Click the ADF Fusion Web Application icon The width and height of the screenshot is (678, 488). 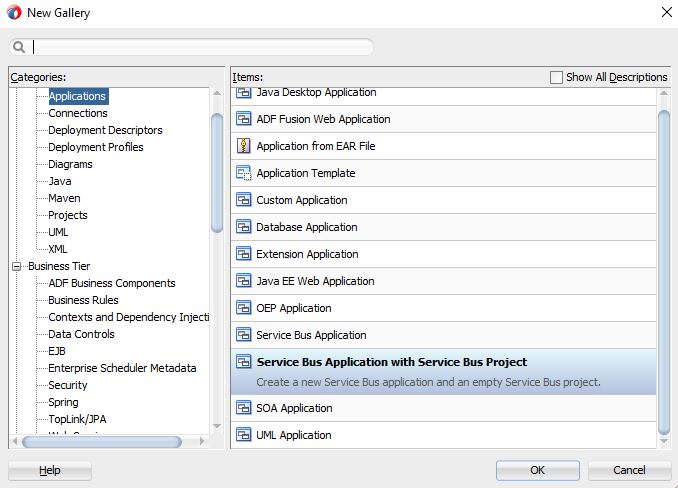pyautogui.click(x=243, y=119)
